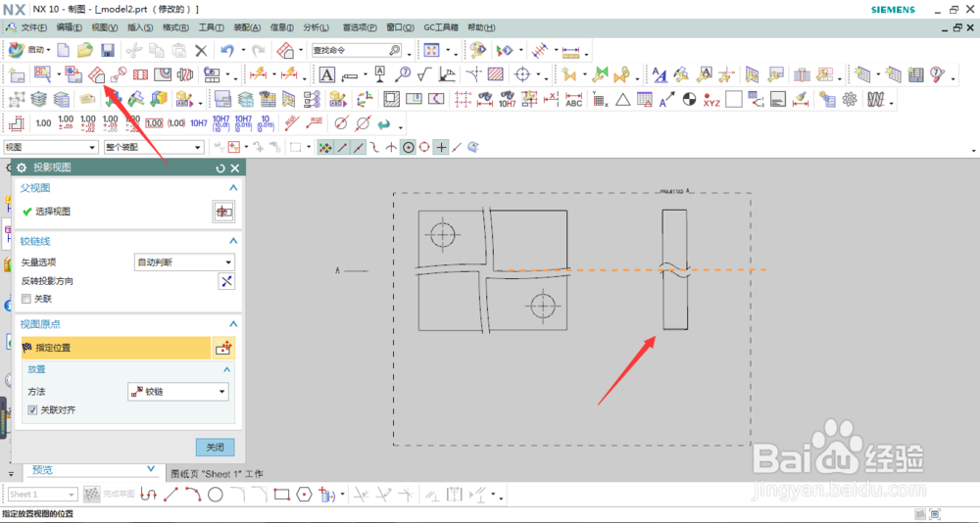
Task: Click the Profile sketch curve tool
Action: pyautogui.click(x=148, y=495)
